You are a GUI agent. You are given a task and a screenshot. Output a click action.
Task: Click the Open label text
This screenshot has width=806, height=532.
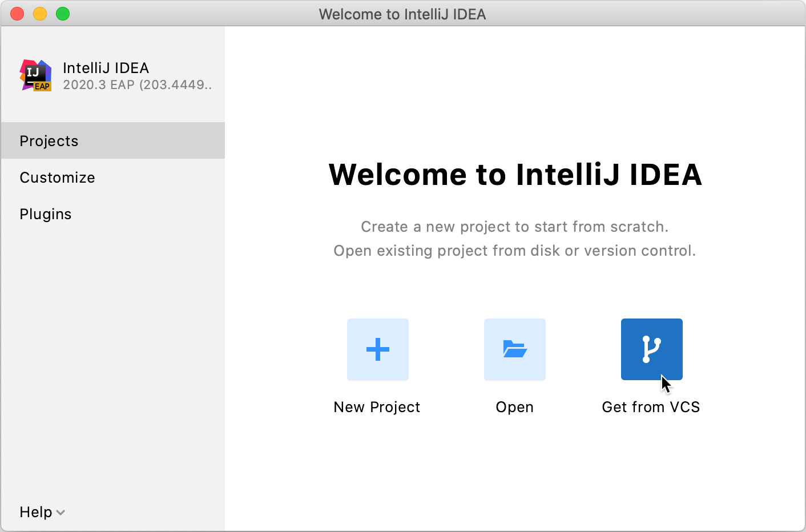pyautogui.click(x=515, y=407)
